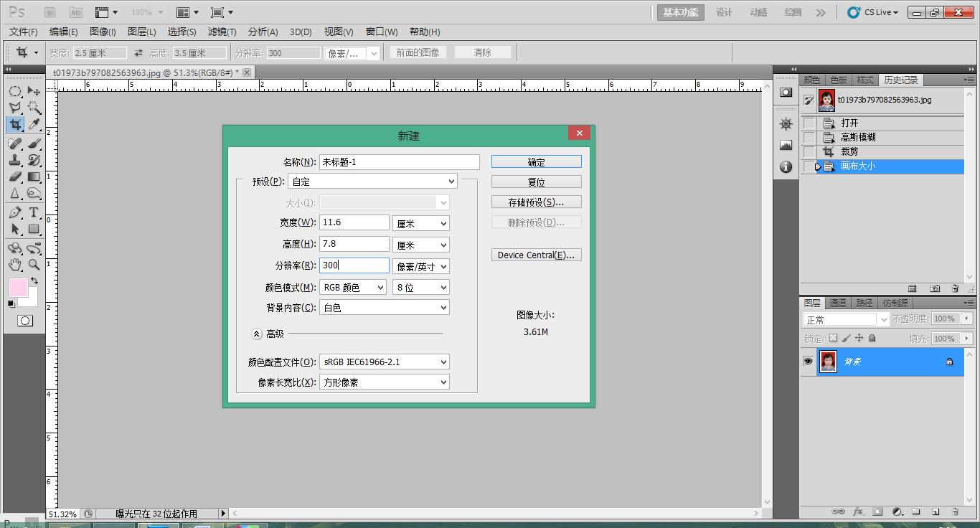
Task: Click the pink foreground color swatch
Action: 17,288
